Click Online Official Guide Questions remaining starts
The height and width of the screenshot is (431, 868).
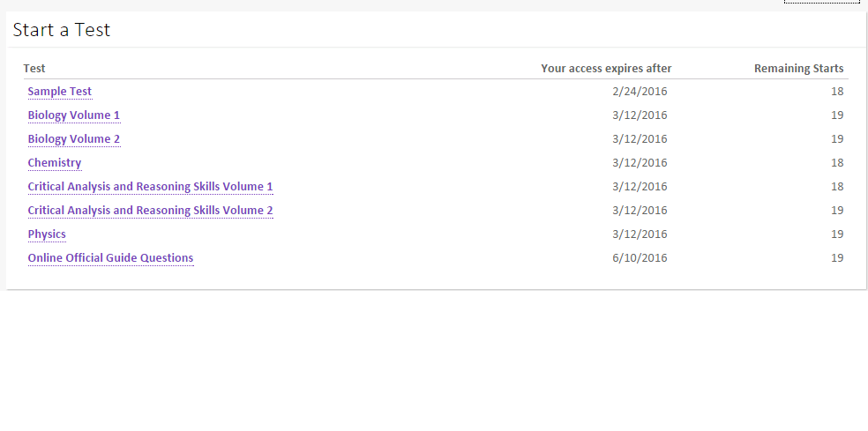click(837, 258)
